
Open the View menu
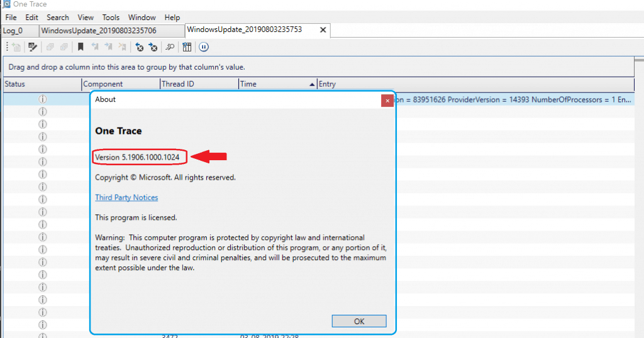pos(86,17)
